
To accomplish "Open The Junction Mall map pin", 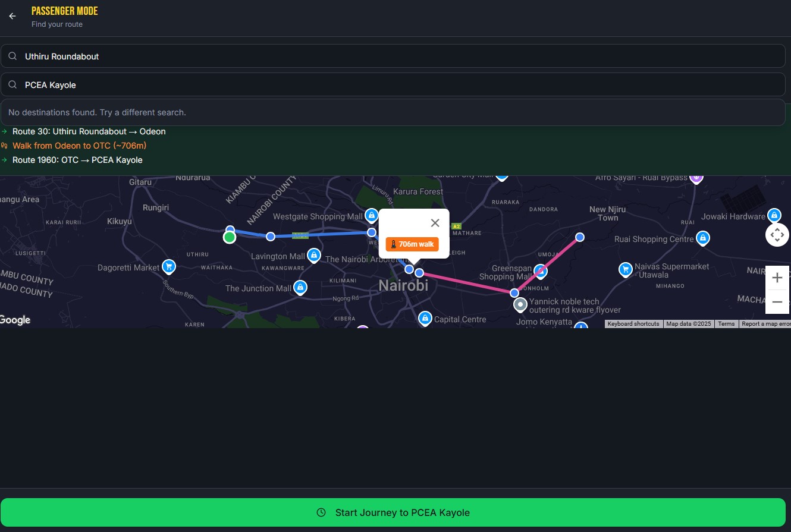I will (300, 287).
